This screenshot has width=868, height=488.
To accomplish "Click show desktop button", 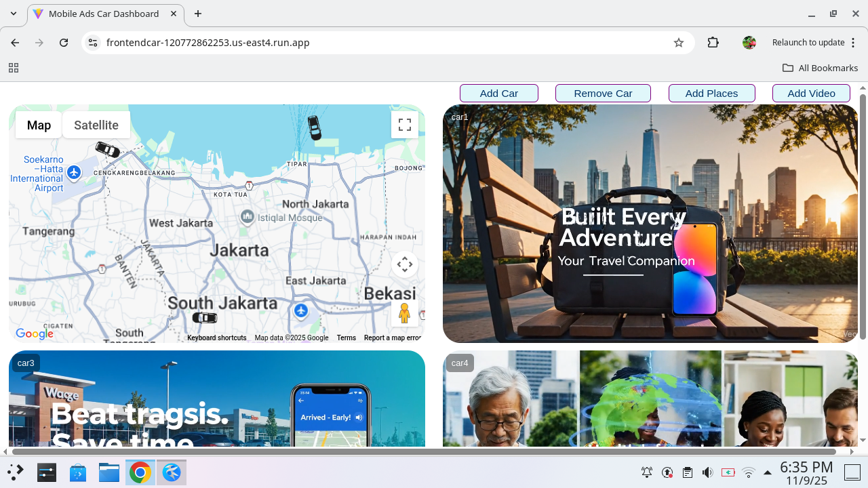I will tap(852, 472).
